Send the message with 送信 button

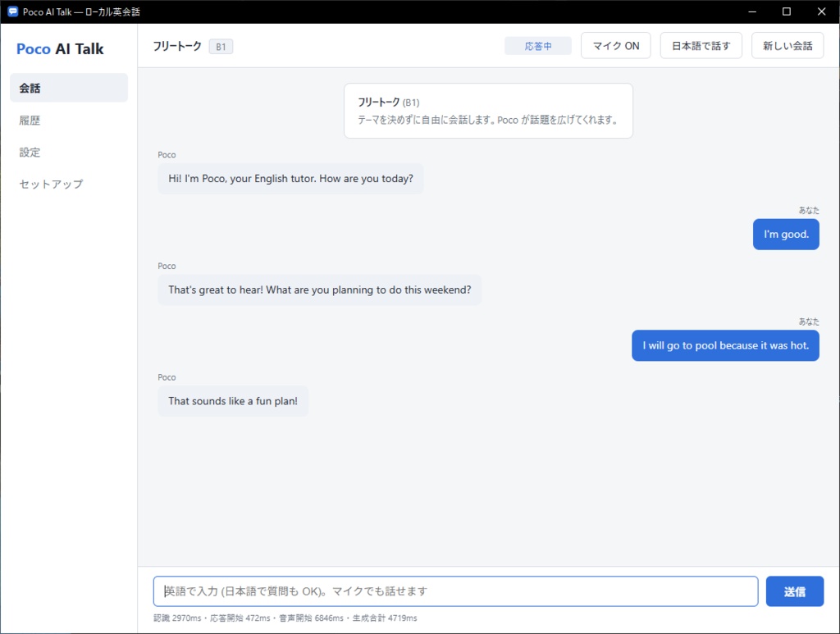click(x=794, y=591)
